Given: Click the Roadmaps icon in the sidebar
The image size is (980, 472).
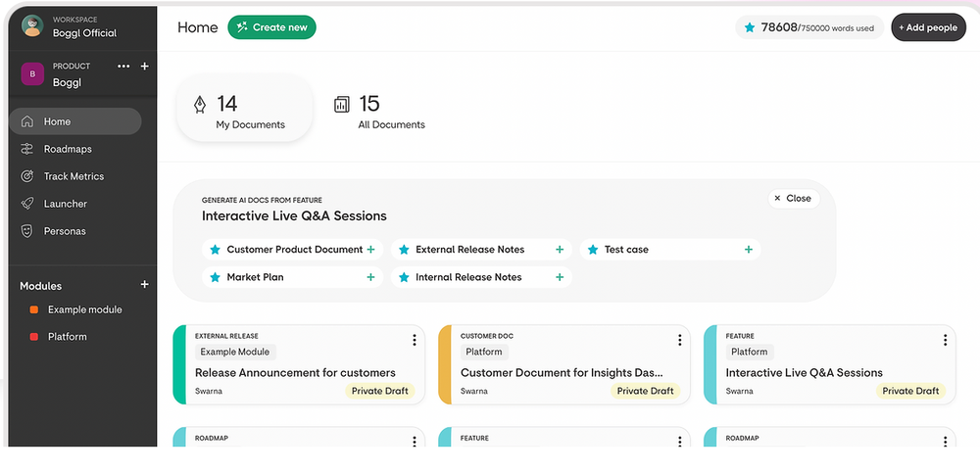Looking at the screenshot, I should click(27, 149).
